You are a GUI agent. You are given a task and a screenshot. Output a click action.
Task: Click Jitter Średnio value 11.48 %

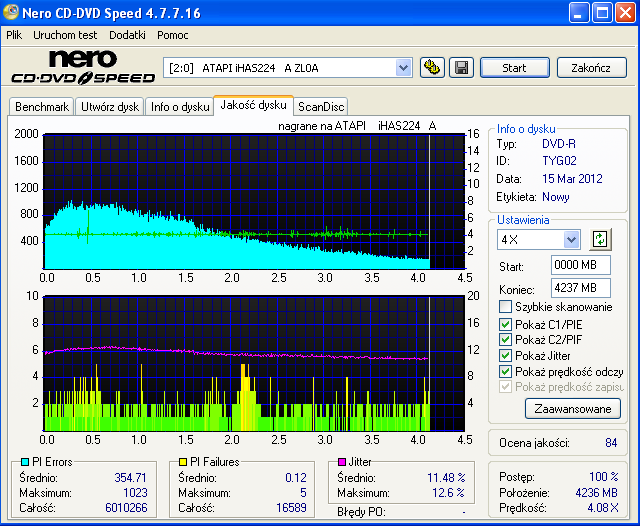coord(446,477)
